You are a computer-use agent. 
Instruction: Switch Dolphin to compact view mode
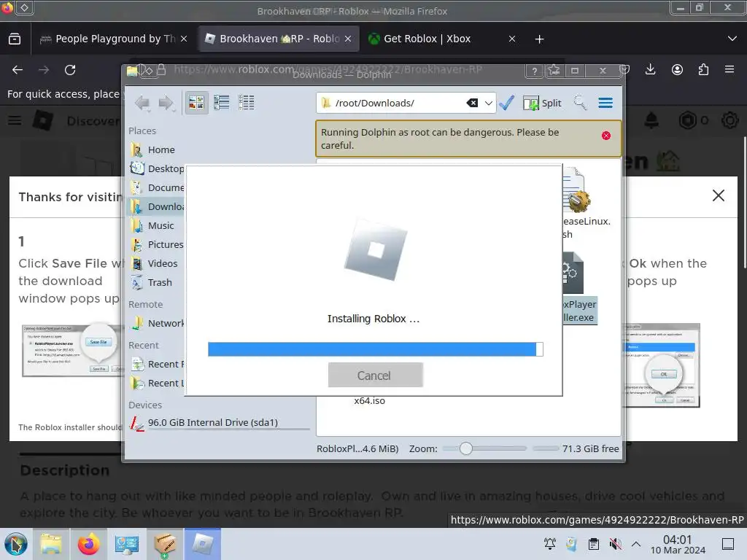222,102
